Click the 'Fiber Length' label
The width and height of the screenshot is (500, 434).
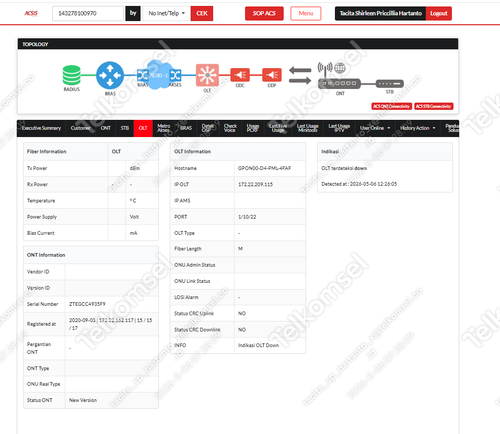188,249
